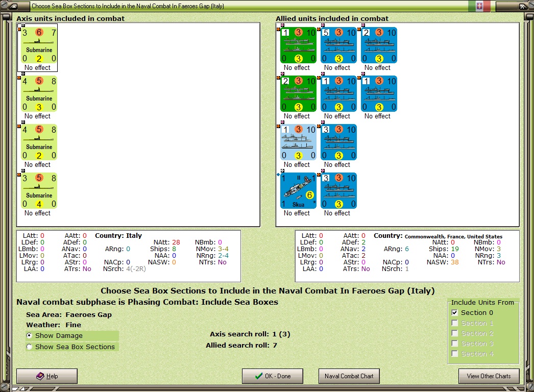
Task: Select the blue Allied ship counter numbered 5
Action: click(338, 45)
